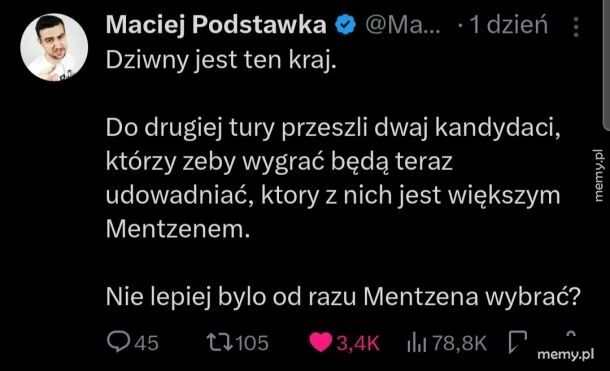
Task: Toggle the pink heart like icon
Action: pyautogui.click(x=321, y=343)
